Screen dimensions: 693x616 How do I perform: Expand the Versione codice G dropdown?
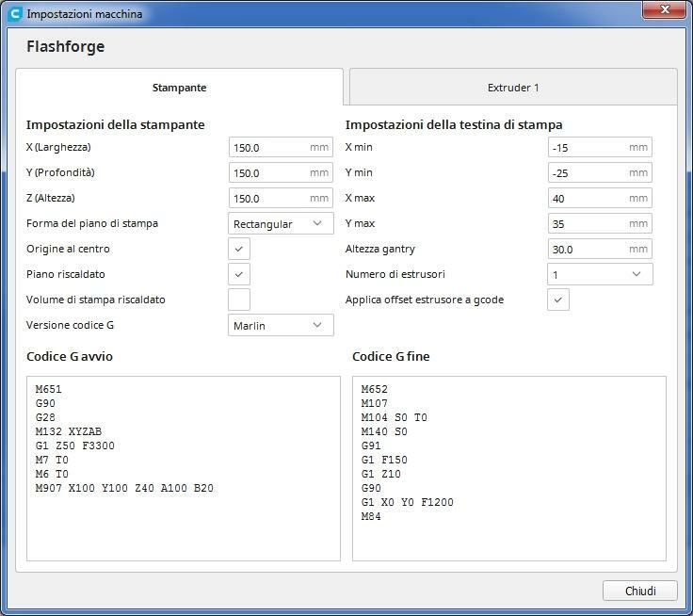(281, 326)
